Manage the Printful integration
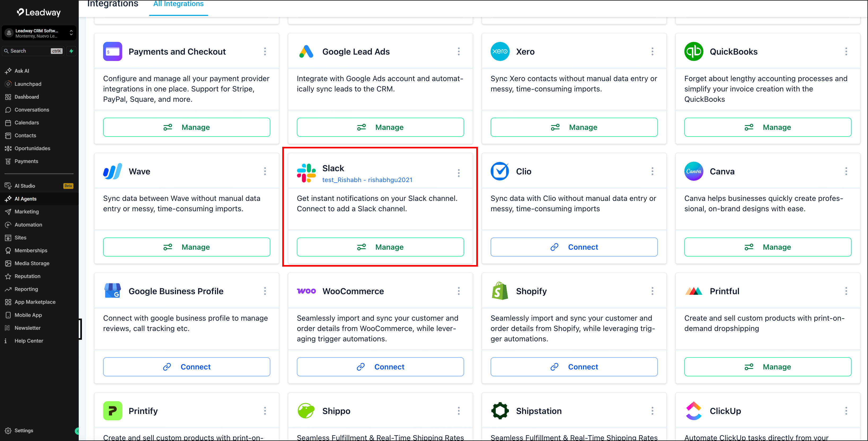 tap(768, 367)
